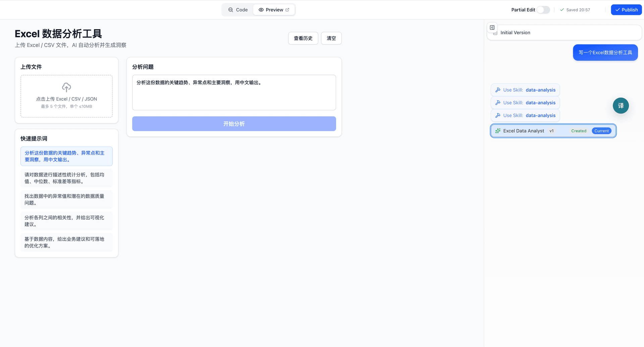Switch to the Code tab
Screen dimensions: 644x347
[238, 10]
